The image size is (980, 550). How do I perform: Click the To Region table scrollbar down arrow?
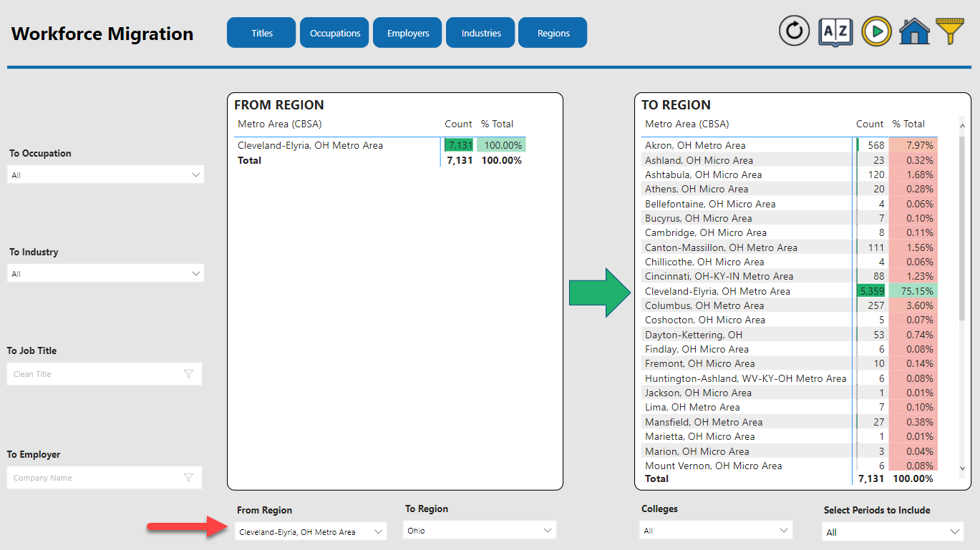[962, 468]
